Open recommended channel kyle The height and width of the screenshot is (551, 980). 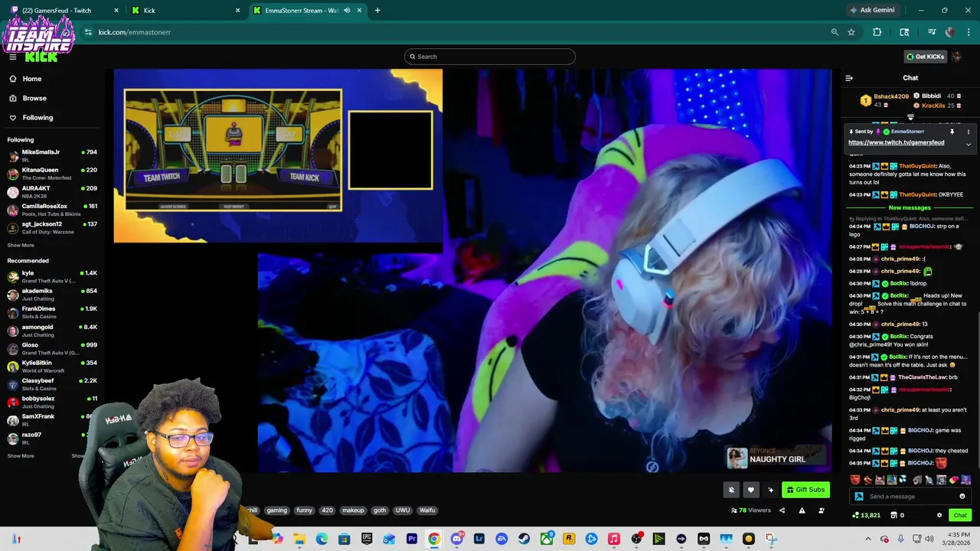pos(52,276)
